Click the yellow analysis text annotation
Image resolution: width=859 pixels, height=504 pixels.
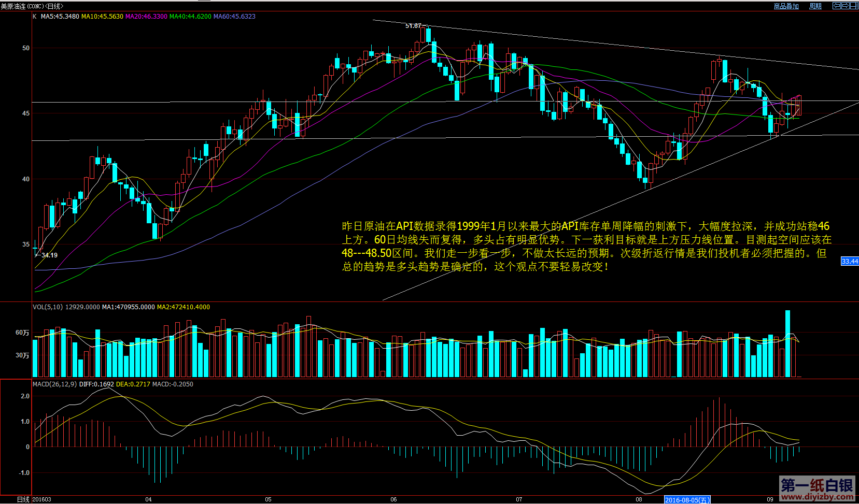click(586, 247)
